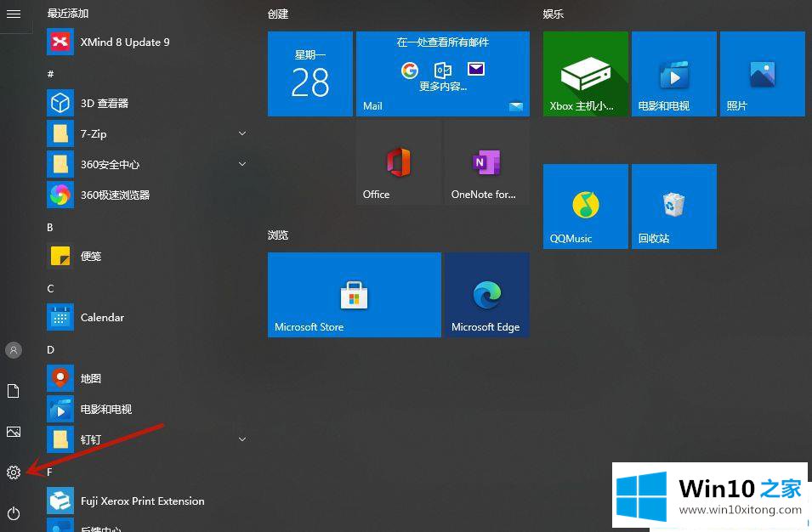Click the 娱乐 tile group title
812x532 pixels.
click(x=553, y=14)
